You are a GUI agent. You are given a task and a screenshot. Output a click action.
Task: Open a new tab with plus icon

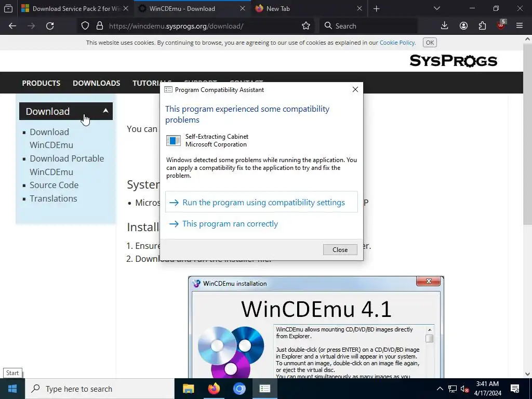376,8
